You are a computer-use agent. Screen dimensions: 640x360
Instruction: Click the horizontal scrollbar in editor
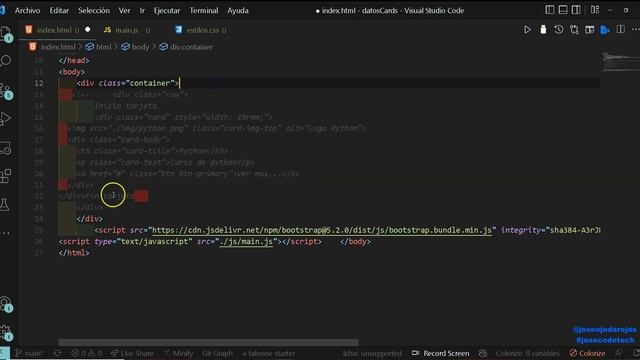click(x=208, y=342)
